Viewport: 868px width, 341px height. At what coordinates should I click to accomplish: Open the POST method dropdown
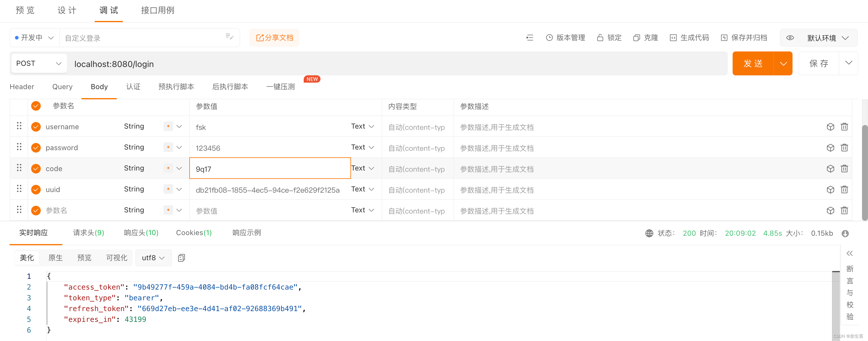point(39,63)
